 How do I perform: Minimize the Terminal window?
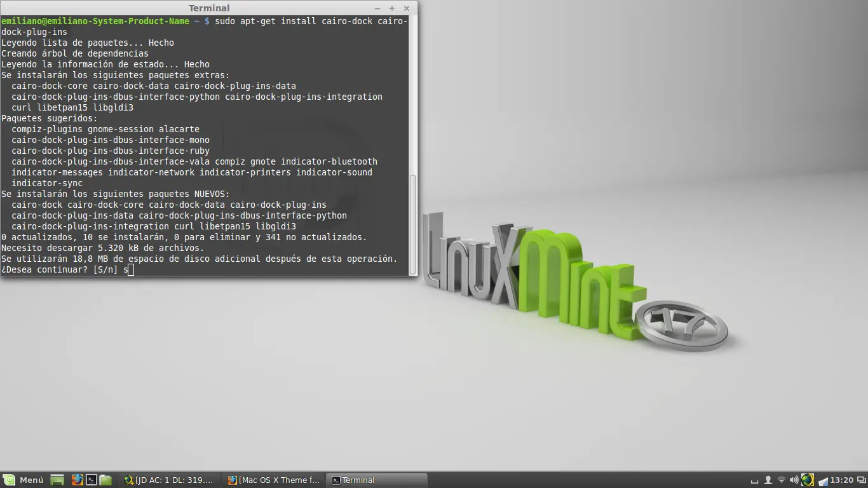click(x=377, y=8)
